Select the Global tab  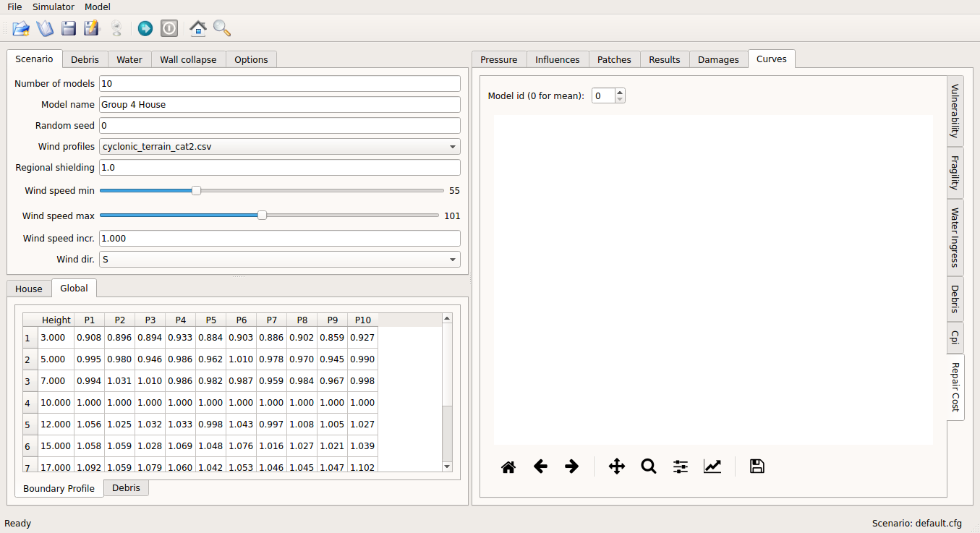[74, 288]
